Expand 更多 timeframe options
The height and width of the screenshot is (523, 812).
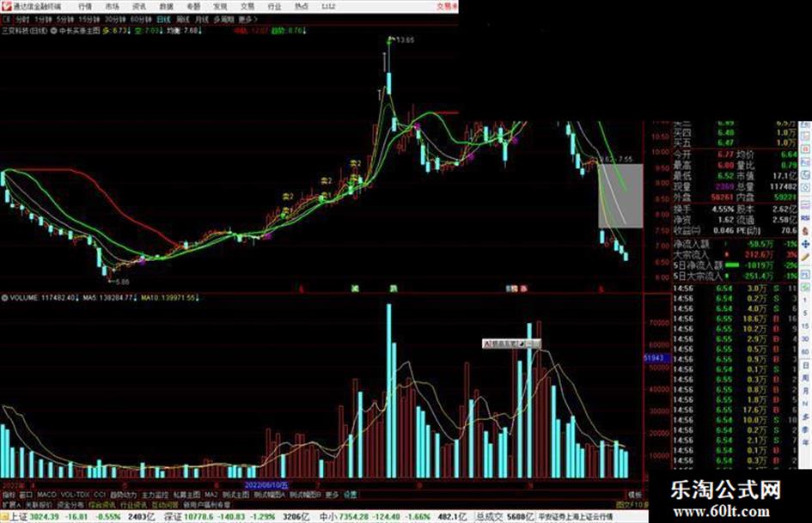247,19
